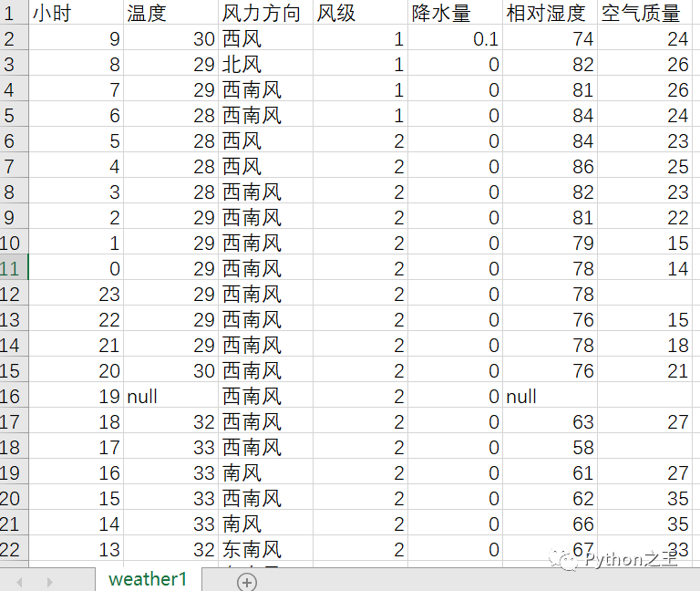This screenshot has height=591, width=700.
Task: Open the weather1 sheet tab
Action: coord(149,579)
